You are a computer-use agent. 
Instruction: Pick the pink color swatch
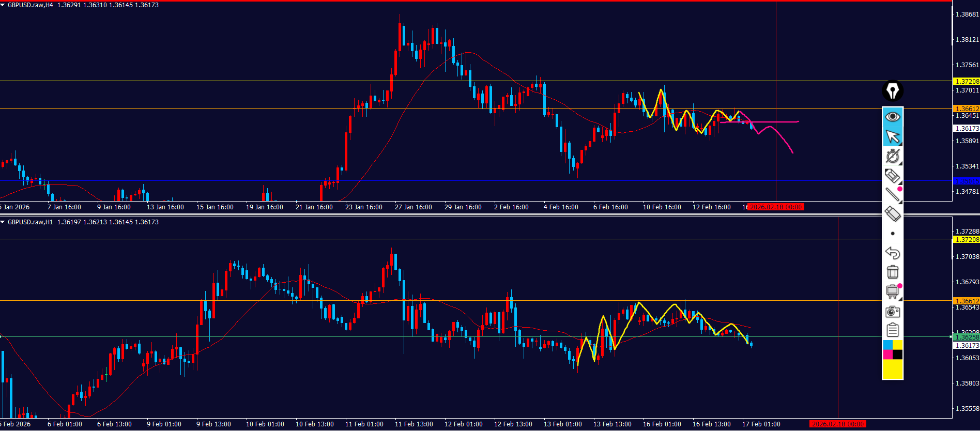(x=887, y=355)
